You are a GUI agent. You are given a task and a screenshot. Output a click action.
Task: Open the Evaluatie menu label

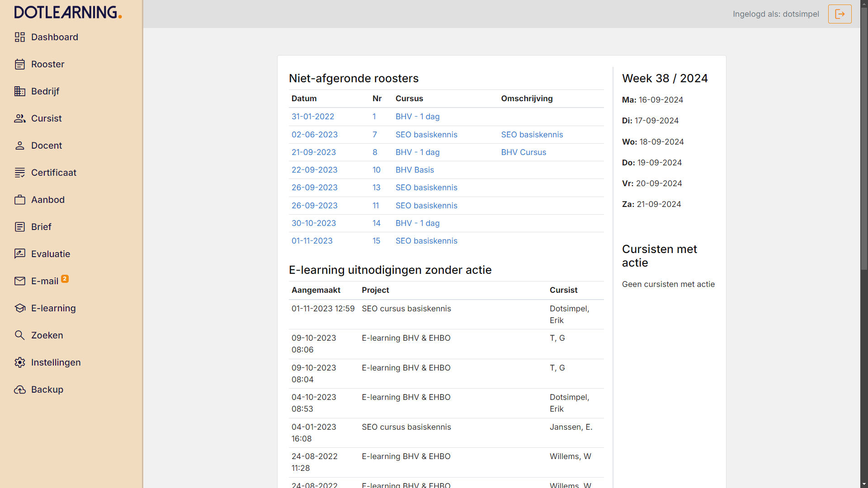point(51,254)
